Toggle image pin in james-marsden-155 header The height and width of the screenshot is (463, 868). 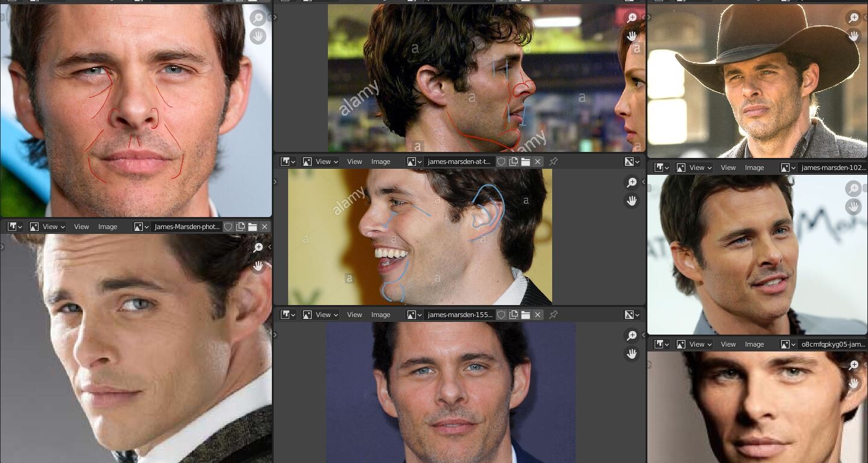(553, 315)
